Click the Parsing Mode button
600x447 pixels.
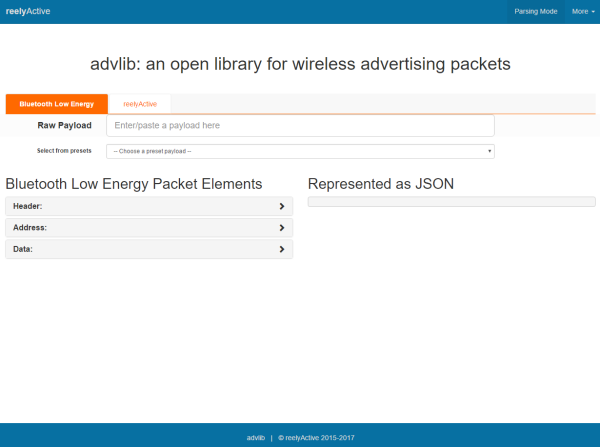tap(536, 11)
